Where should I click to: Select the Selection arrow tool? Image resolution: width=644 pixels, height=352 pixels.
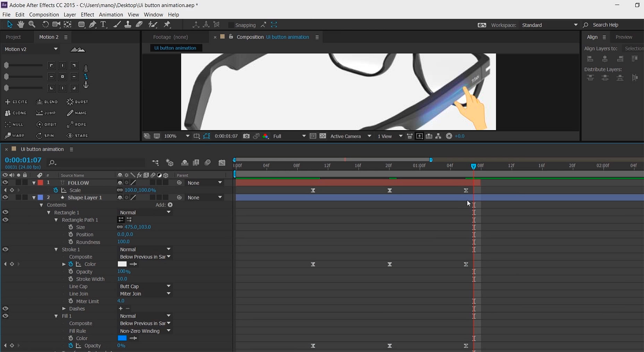(10, 24)
